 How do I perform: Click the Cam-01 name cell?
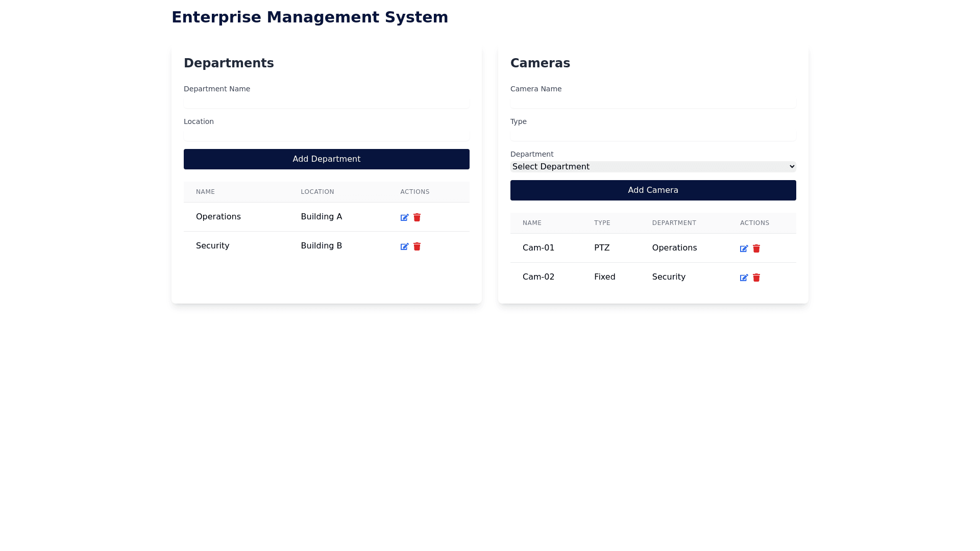coord(538,248)
